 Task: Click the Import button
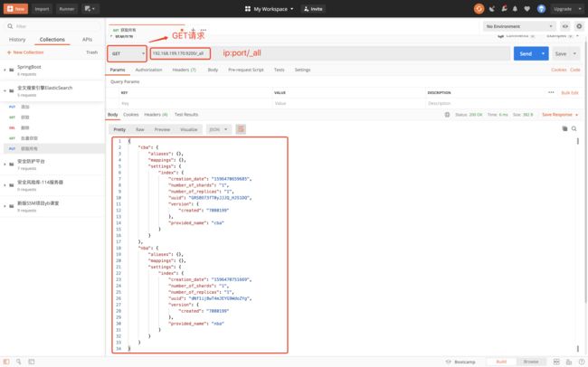[42, 9]
